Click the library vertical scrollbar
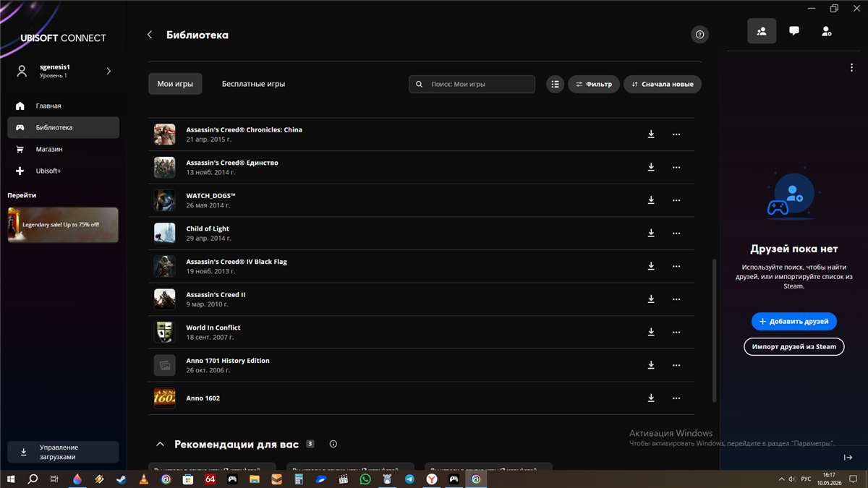The height and width of the screenshot is (488, 868). 715,330
